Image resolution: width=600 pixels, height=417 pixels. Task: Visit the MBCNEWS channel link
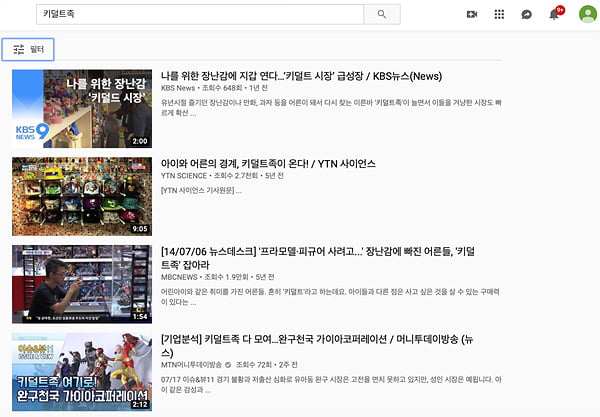point(179,277)
